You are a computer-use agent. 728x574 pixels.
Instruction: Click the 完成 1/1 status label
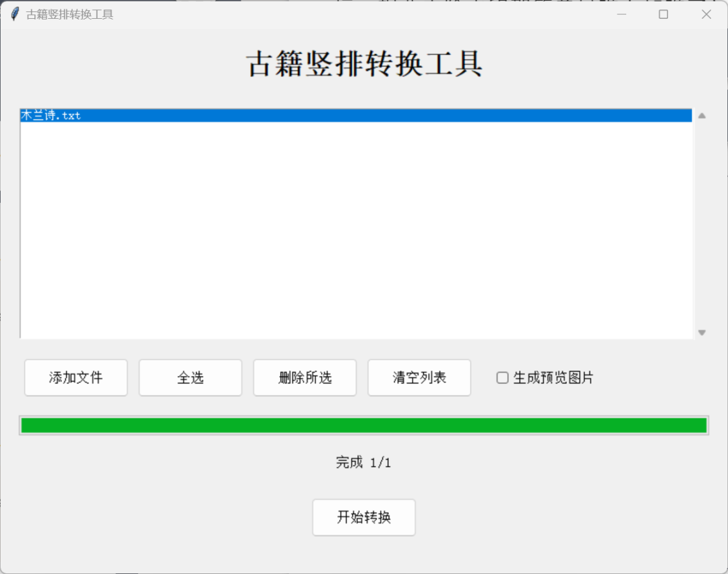pyautogui.click(x=364, y=463)
